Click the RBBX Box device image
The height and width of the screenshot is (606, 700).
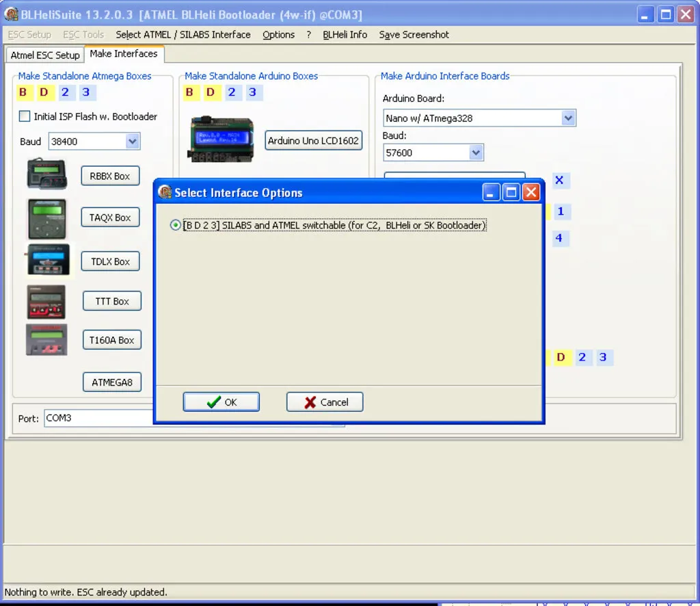[x=47, y=174]
